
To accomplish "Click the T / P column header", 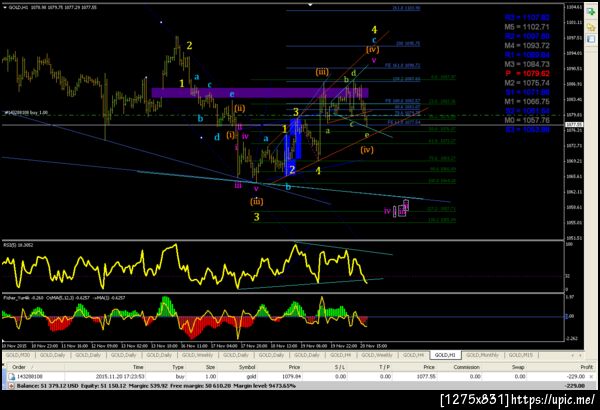I will coord(384,367).
